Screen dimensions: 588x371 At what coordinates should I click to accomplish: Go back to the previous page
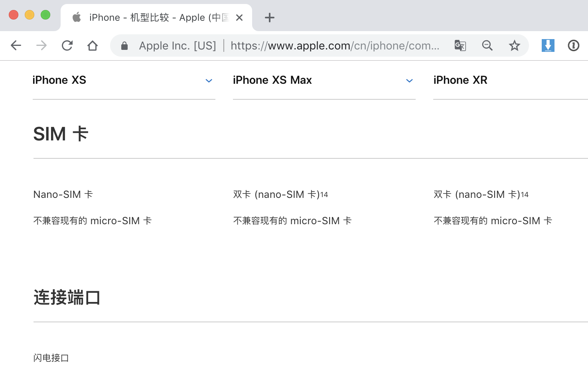click(16, 45)
